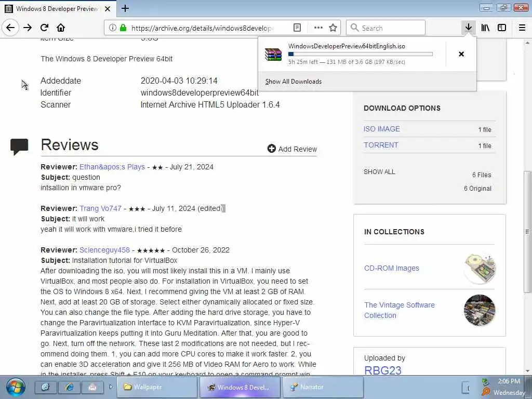The height and width of the screenshot is (399, 532).
Task: Click the Addeddate value 2020-04-03 10:29:14
Action: click(x=179, y=81)
